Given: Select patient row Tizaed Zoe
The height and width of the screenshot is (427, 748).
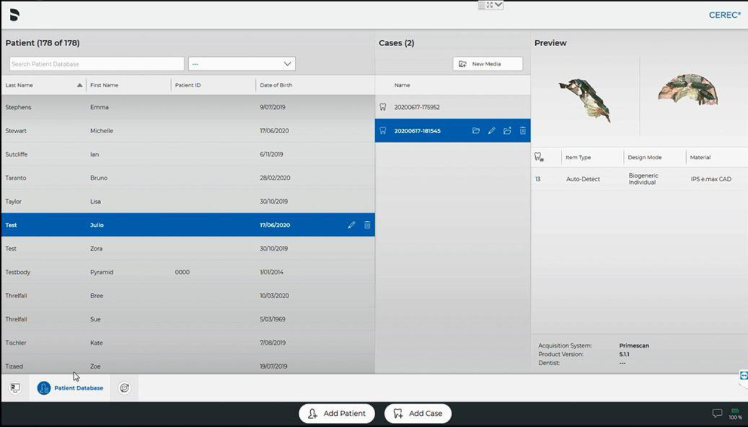Looking at the screenshot, I should (x=188, y=365).
